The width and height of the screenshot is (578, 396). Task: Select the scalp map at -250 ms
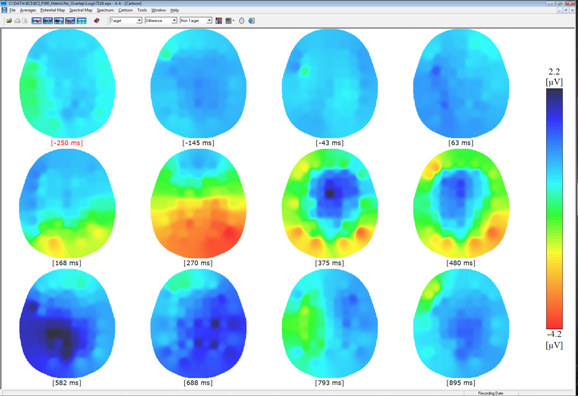coord(67,84)
